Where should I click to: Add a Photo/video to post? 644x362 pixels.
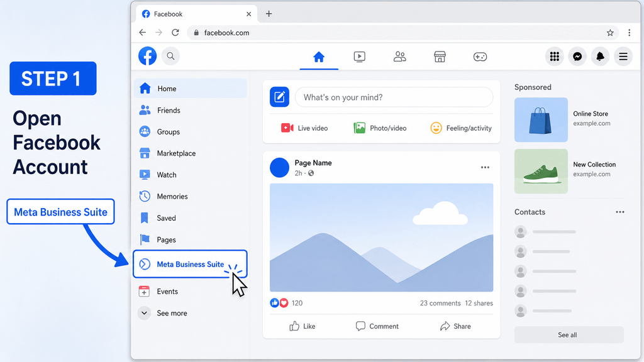[380, 128]
